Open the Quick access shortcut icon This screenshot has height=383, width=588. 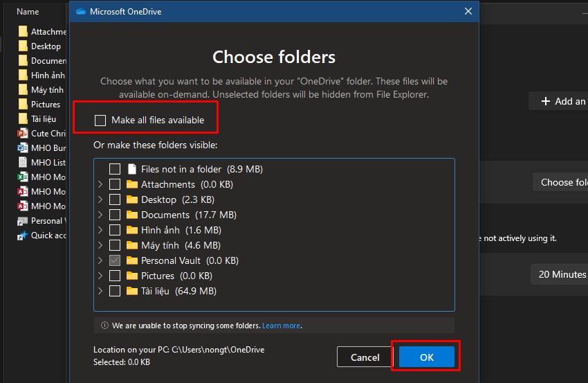tap(23, 235)
